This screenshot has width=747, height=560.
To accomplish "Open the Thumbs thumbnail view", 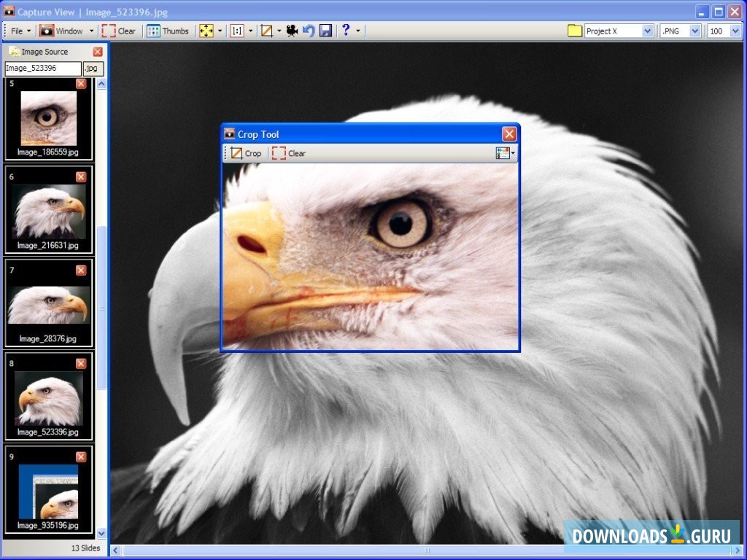I will tap(168, 31).
